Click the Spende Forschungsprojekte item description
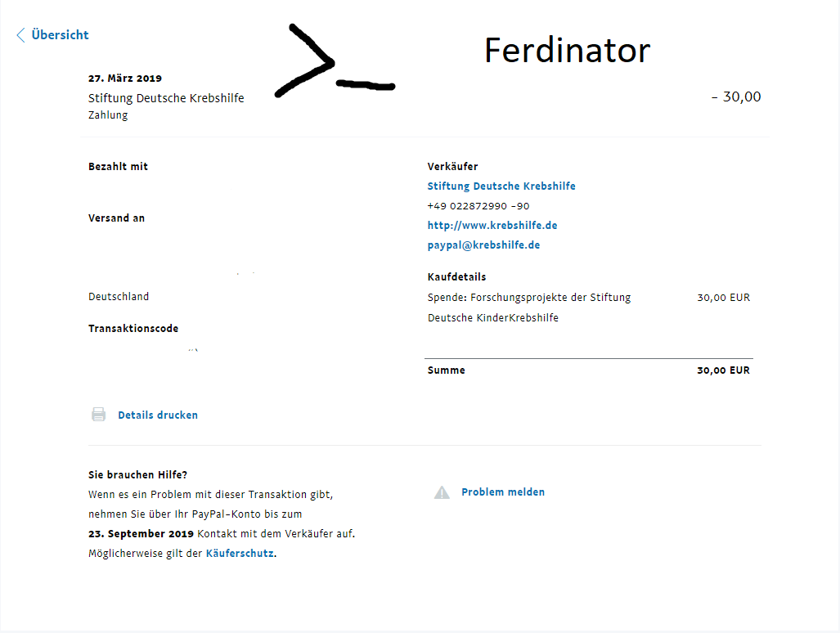Image resolution: width=840 pixels, height=633 pixels. click(529, 308)
